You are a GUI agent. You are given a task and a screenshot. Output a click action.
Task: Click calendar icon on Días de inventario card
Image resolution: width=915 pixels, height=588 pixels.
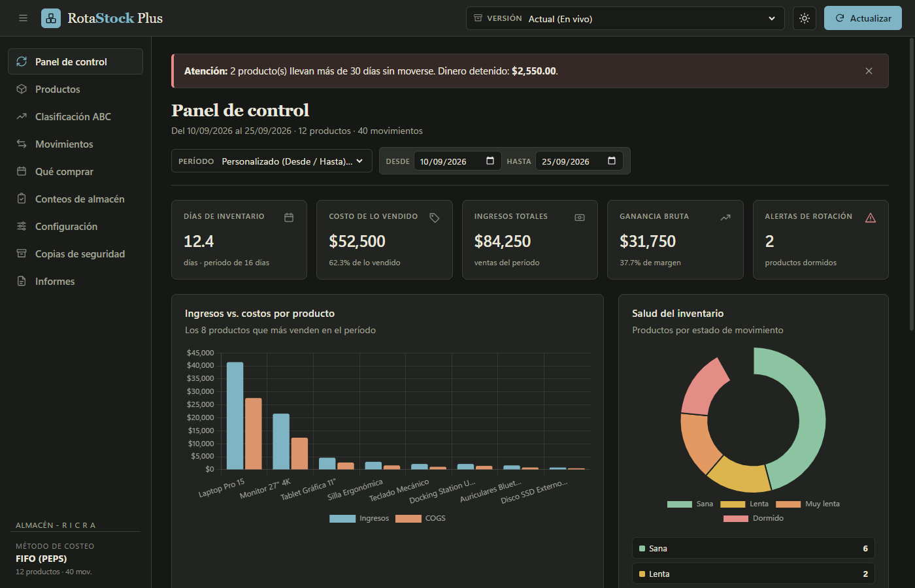pyautogui.click(x=289, y=218)
